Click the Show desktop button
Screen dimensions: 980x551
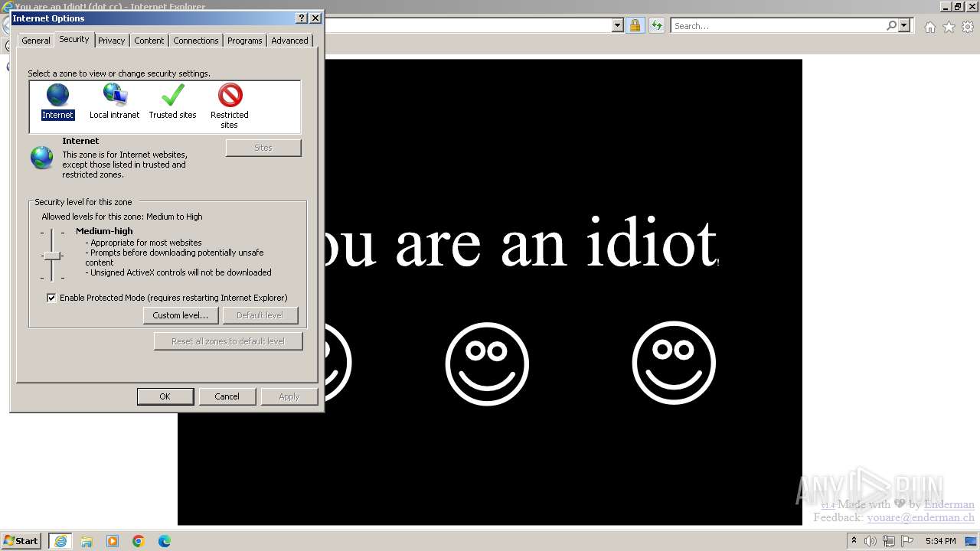970,541
